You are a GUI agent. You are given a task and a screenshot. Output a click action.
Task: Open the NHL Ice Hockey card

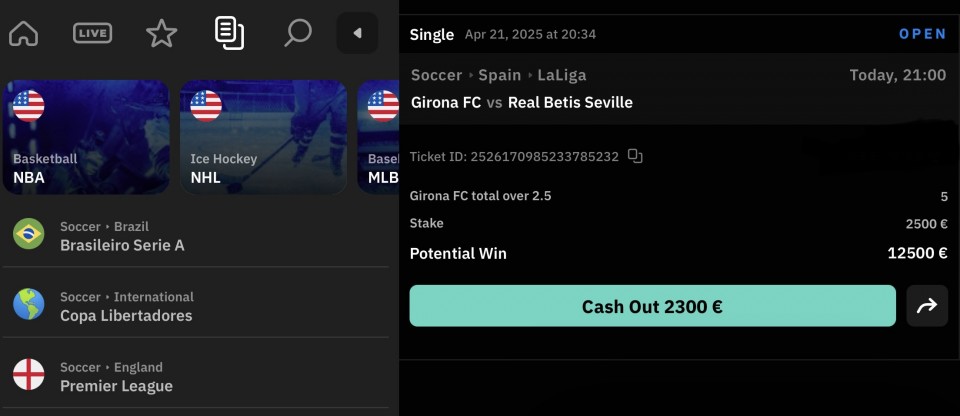263,137
